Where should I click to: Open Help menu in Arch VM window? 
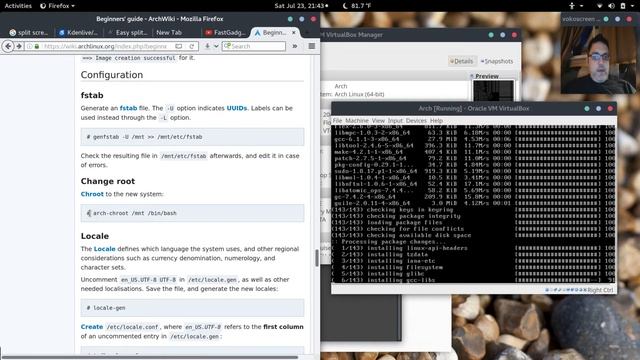[x=436, y=121]
